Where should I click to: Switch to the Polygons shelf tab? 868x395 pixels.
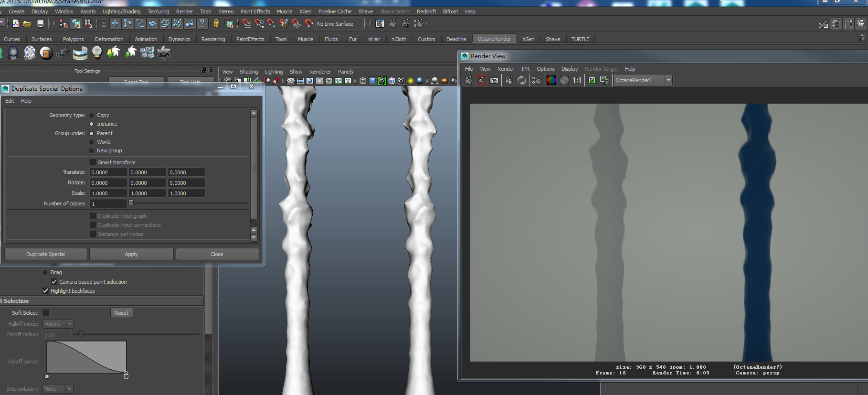[73, 39]
